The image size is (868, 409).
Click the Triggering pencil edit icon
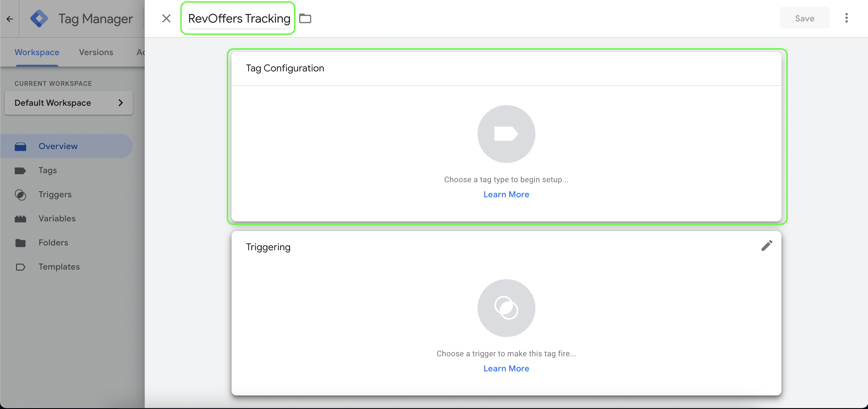[767, 246]
